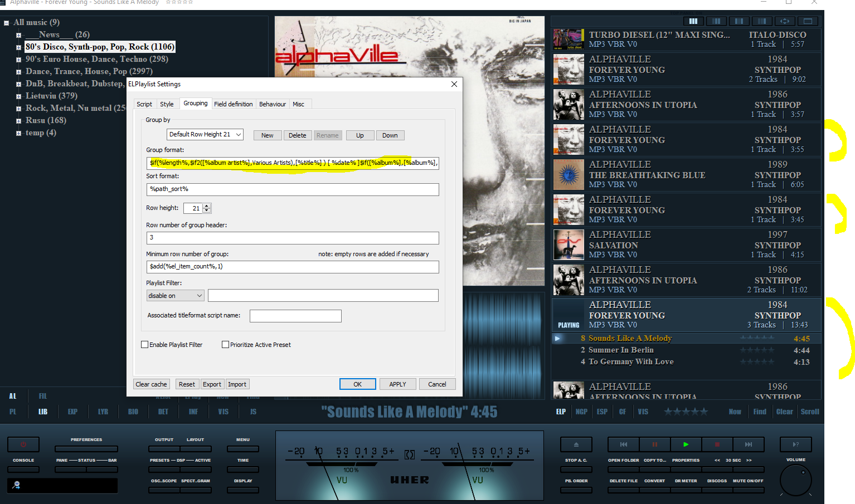Expand the 80's Disco, Synth-pop node
This screenshot has height=504, width=855.
(x=18, y=47)
